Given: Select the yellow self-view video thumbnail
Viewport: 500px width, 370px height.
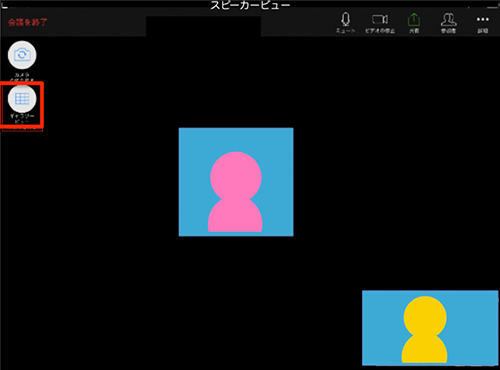Looking at the screenshot, I should [430, 328].
